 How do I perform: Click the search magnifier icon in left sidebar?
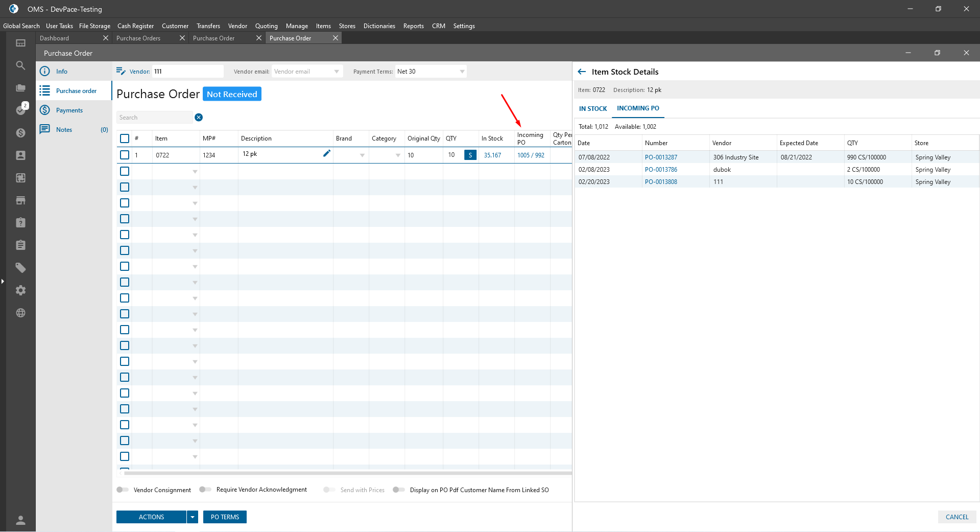pyautogui.click(x=20, y=65)
